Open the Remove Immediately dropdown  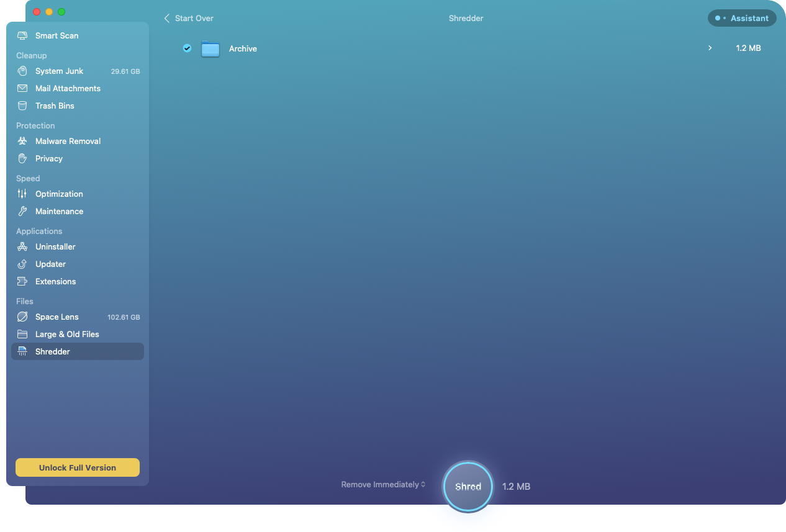point(383,484)
